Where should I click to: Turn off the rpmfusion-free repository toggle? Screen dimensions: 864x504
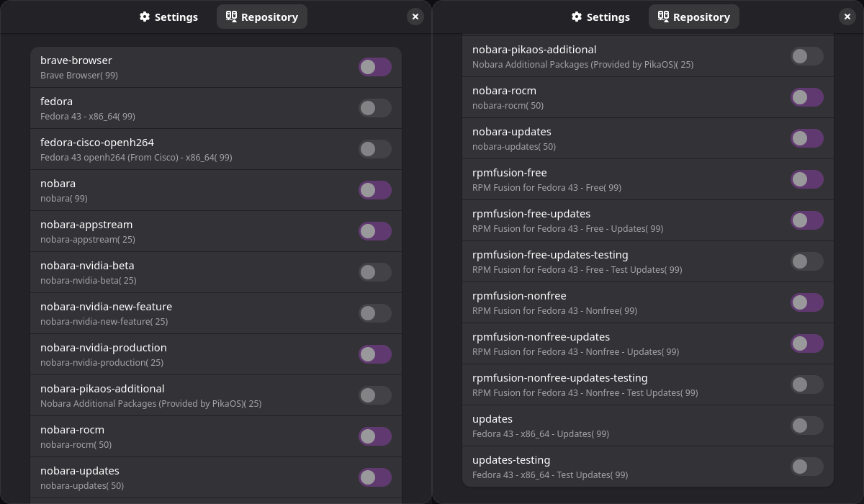(x=807, y=179)
